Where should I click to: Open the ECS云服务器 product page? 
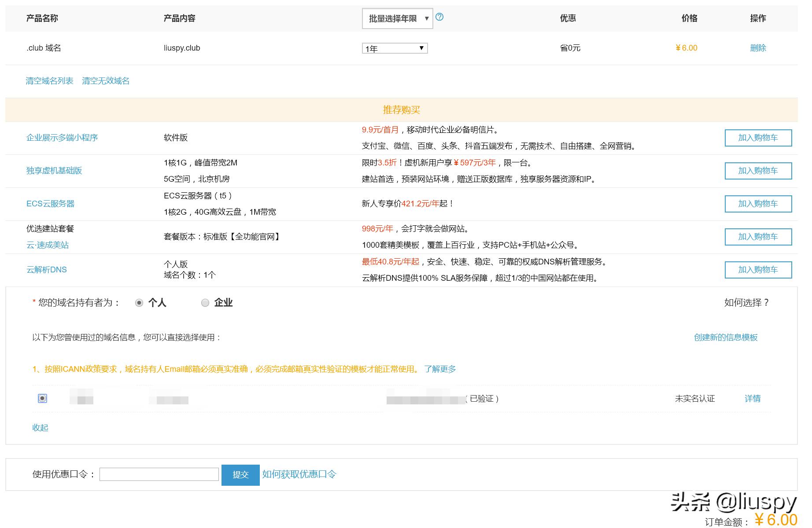click(52, 204)
